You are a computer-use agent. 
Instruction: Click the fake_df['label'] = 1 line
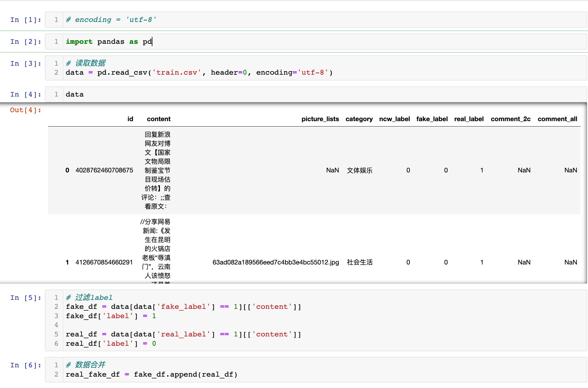[x=111, y=316]
